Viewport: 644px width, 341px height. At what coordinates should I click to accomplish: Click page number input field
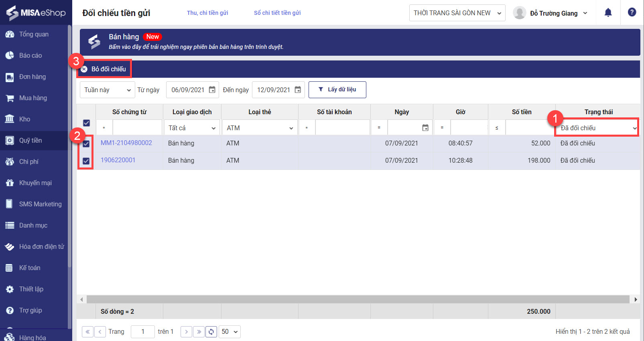[143, 332]
